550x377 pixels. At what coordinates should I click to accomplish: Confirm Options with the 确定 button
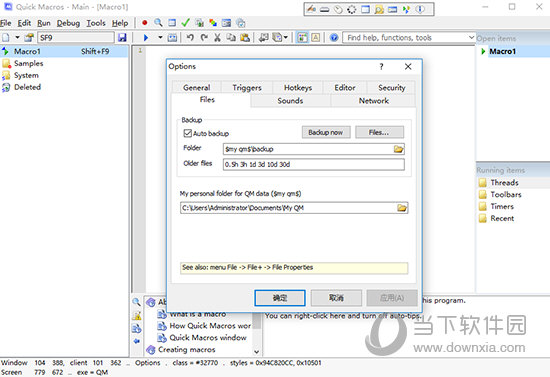pos(280,298)
